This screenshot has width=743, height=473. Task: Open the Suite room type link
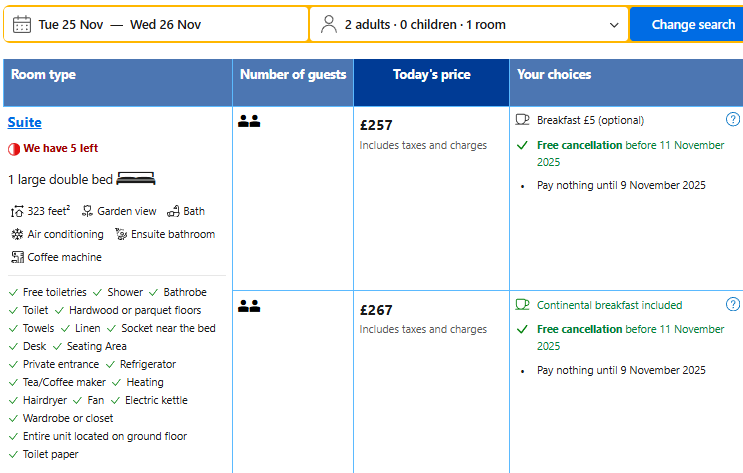[x=25, y=123]
